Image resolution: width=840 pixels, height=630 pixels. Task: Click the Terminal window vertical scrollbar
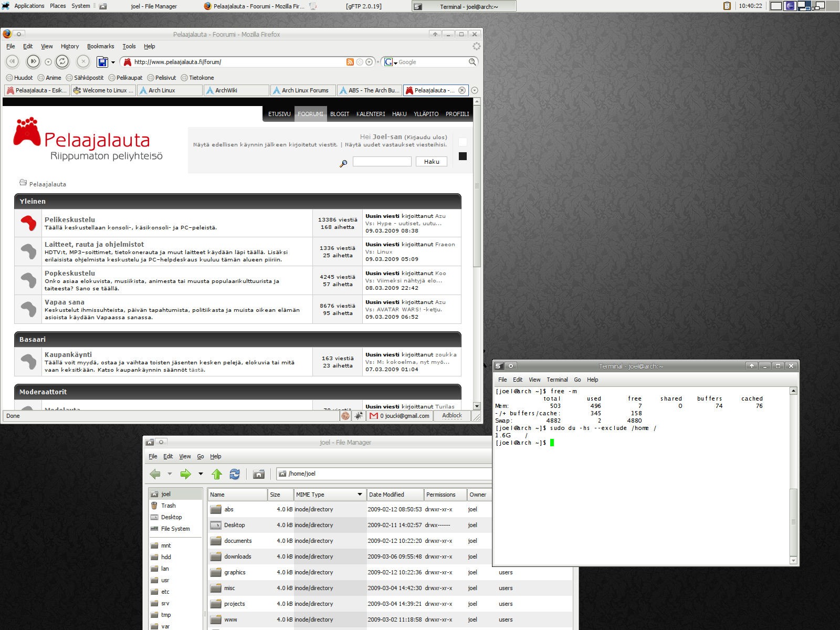pos(793,522)
